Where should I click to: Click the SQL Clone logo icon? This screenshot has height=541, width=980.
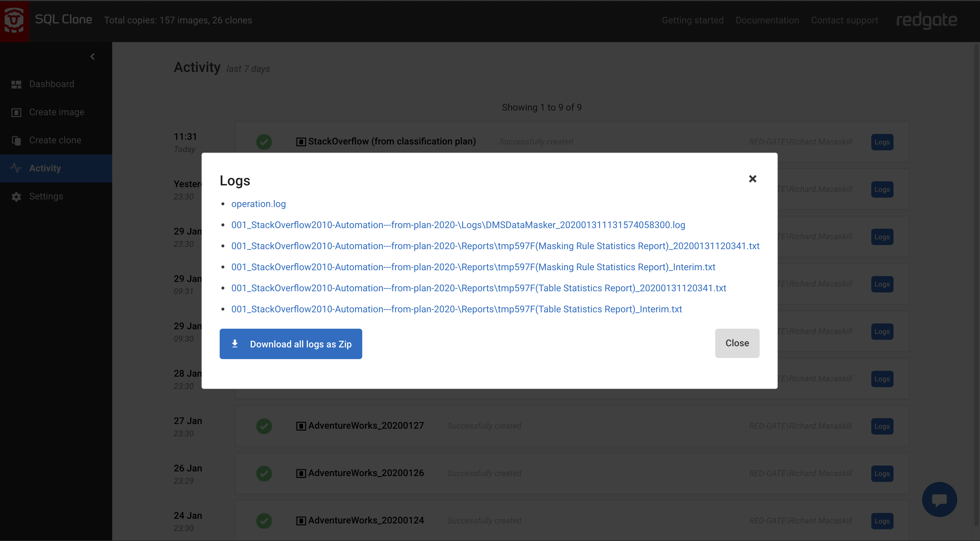[14, 20]
